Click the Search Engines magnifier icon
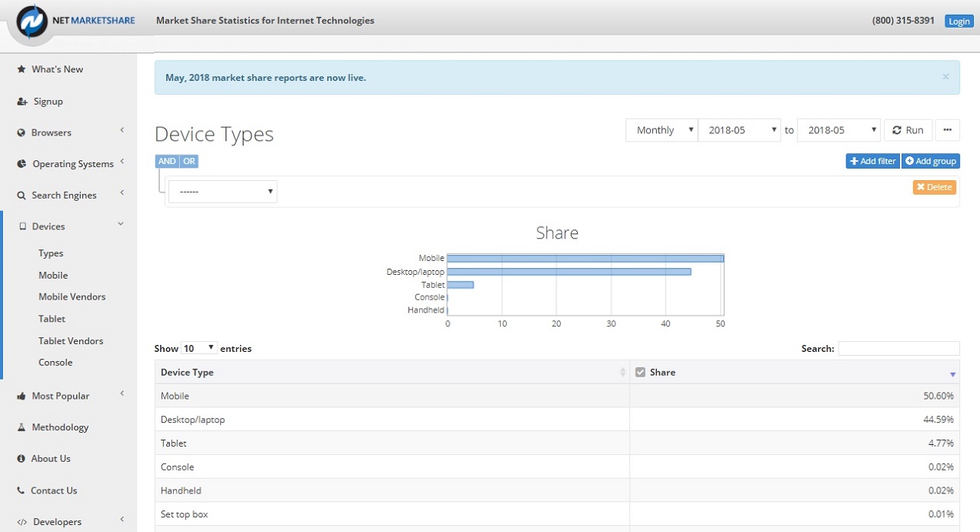Screen dimensions: 980x532 (22, 196)
